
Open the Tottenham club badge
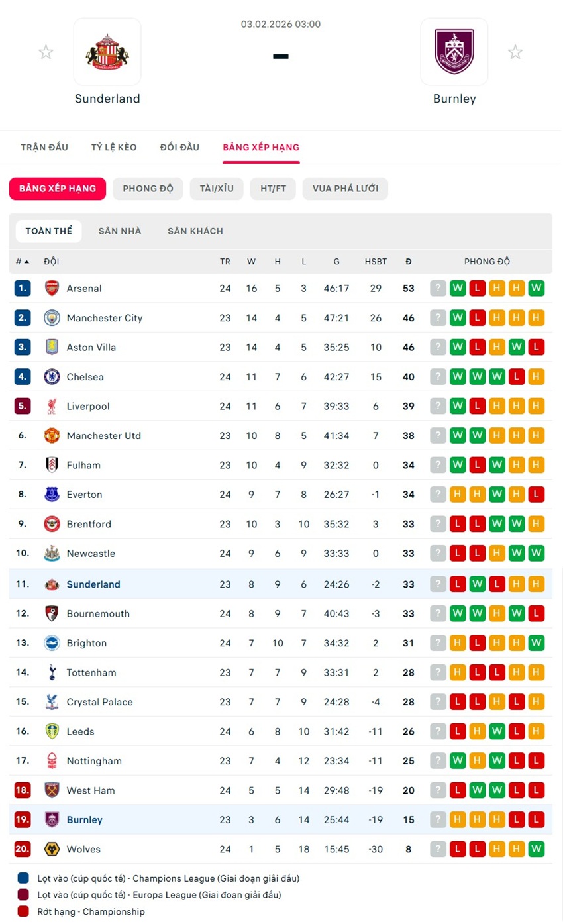[x=52, y=672]
